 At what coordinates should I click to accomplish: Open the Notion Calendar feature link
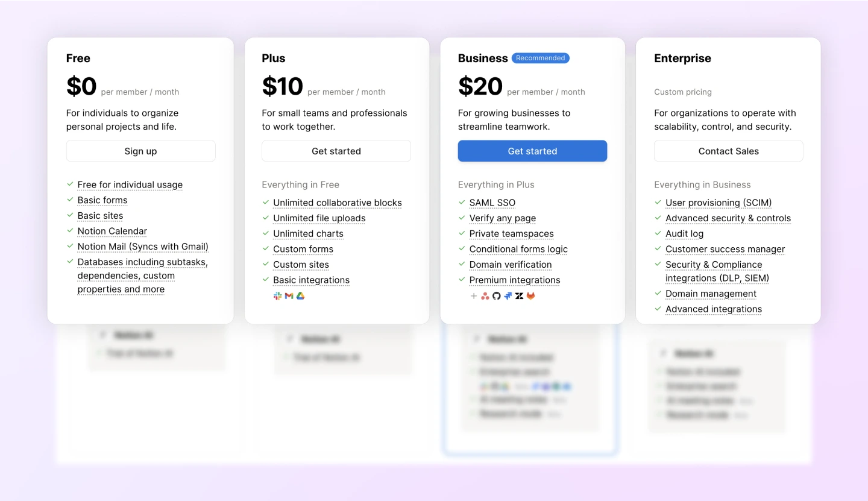tap(112, 231)
